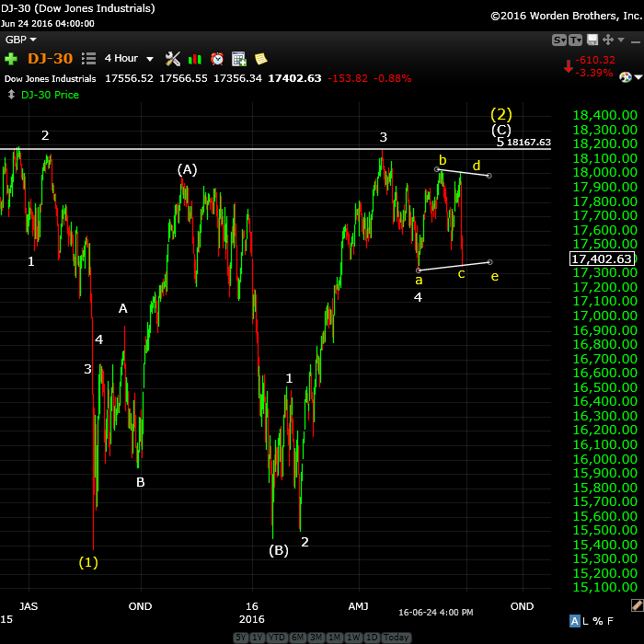
Task: Click the -610.32 change figure
Action: [594, 60]
